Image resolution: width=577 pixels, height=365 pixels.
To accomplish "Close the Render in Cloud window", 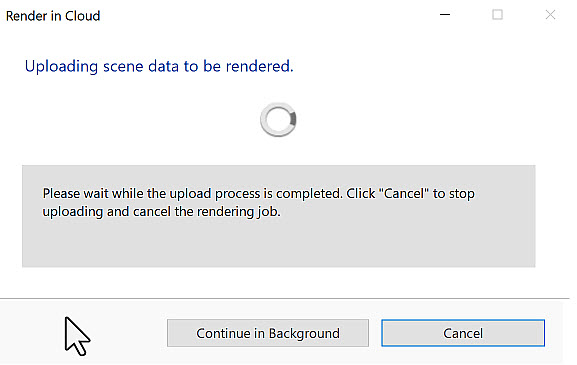I will 550,15.
